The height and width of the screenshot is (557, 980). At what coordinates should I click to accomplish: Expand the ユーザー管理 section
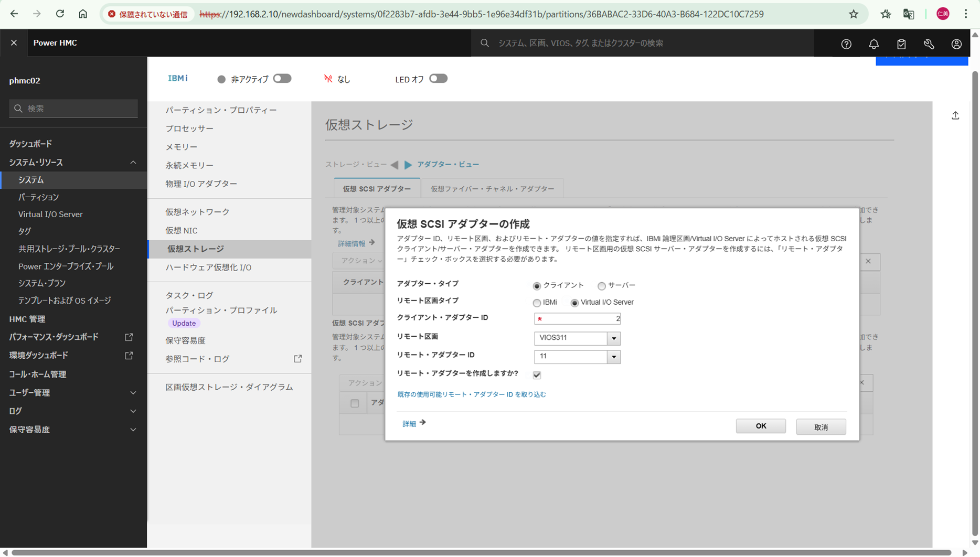click(133, 393)
